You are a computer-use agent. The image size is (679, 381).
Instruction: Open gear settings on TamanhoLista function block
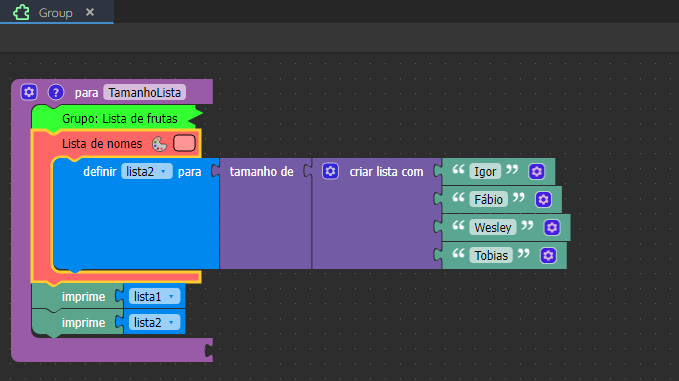pos(29,92)
